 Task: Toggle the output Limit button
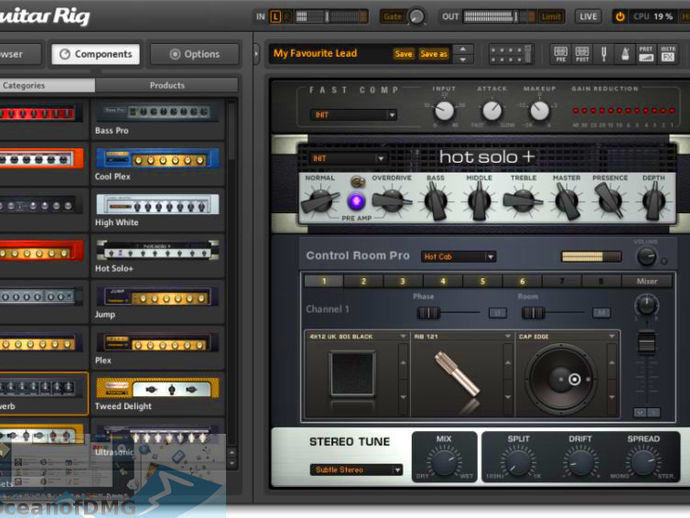(551, 17)
